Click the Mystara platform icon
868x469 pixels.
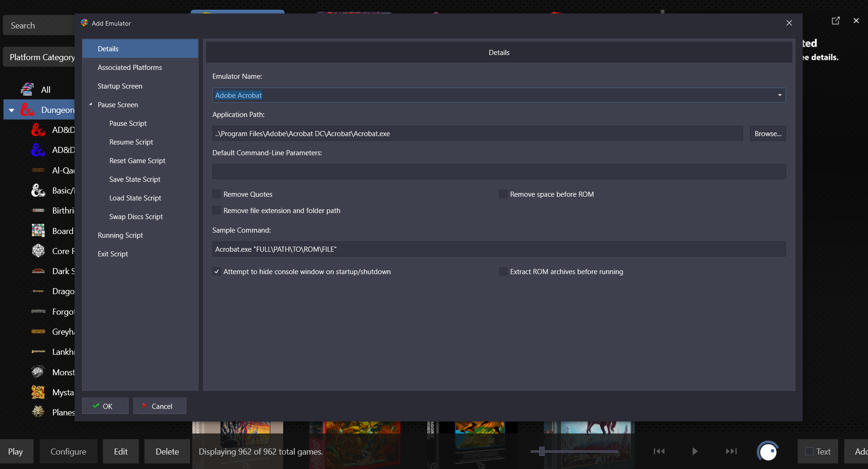click(38, 392)
